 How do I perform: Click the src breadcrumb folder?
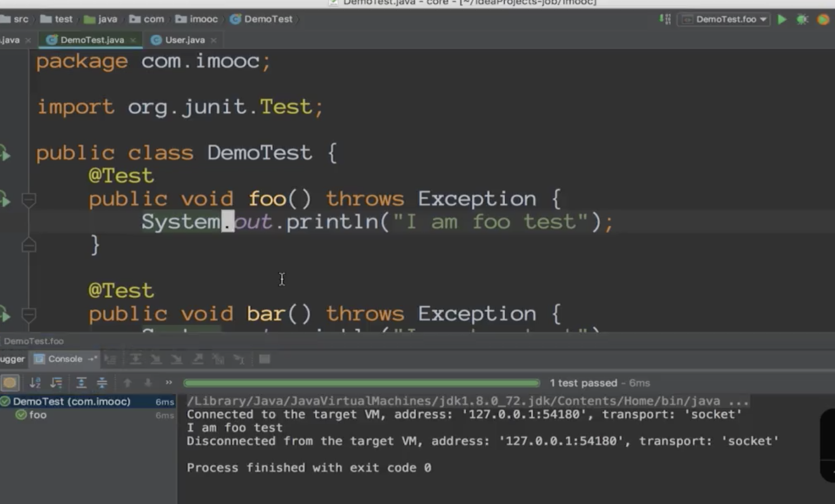click(15, 19)
